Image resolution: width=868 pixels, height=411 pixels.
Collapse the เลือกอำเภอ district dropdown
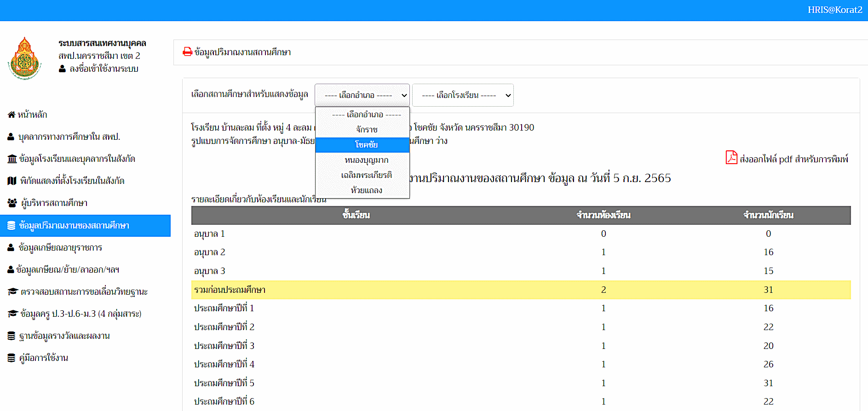point(362,95)
